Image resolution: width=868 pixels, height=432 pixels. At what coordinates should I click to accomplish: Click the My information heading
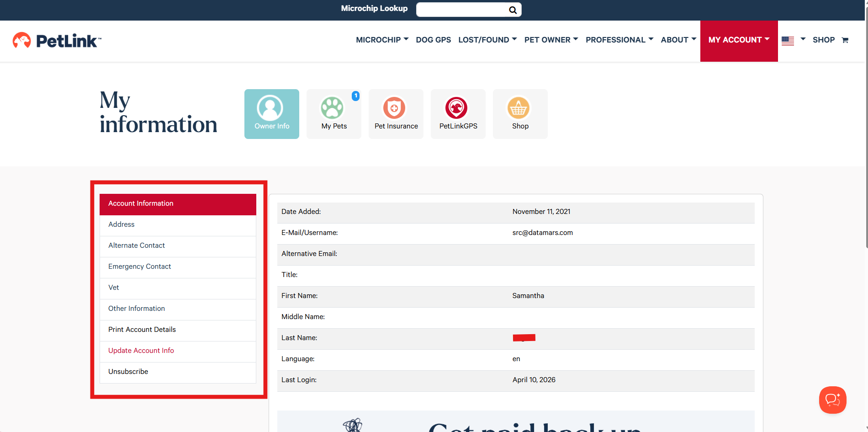point(158,112)
